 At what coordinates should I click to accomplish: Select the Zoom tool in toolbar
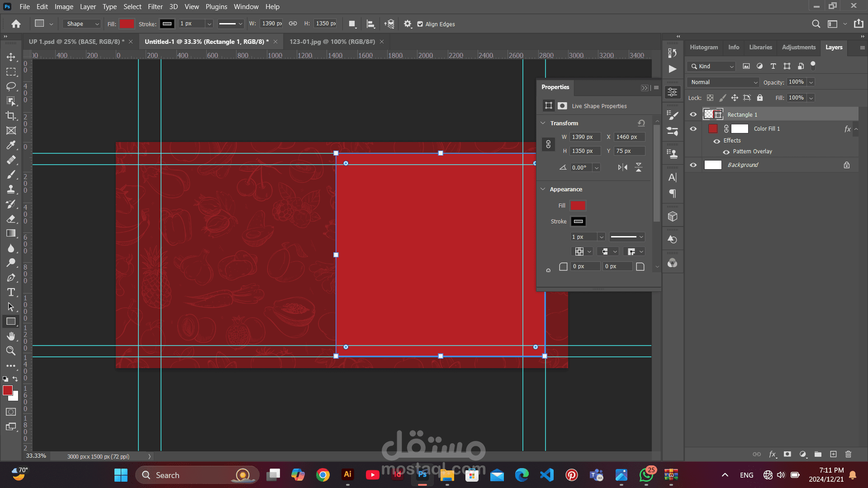[11, 351]
